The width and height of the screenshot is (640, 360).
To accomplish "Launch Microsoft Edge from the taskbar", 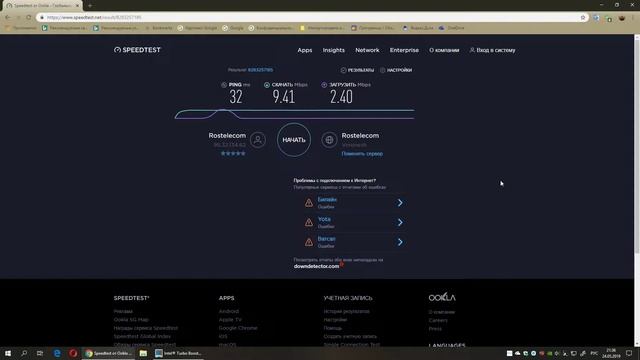I will 57,353.
